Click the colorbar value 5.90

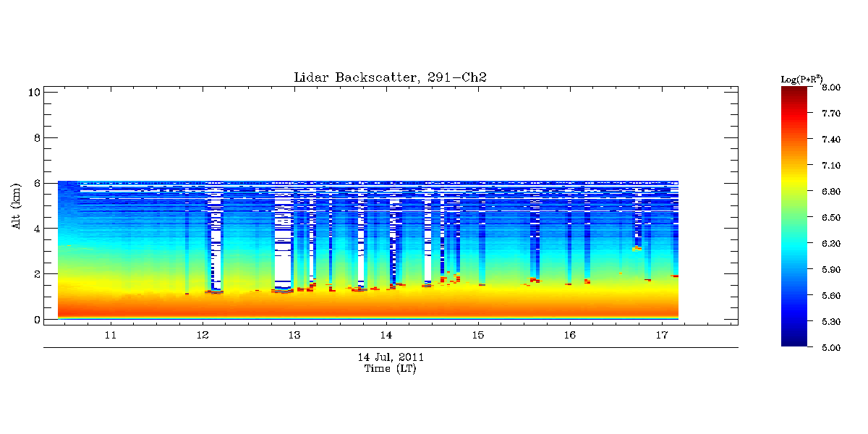click(832, 270)
